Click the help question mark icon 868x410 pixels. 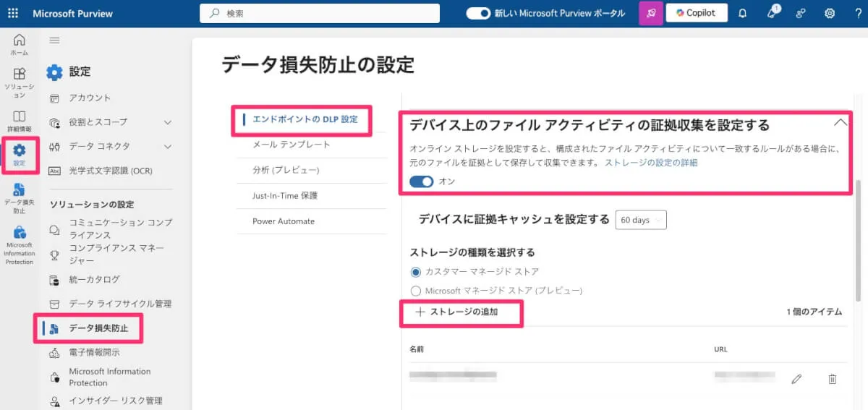pos(859,13)
